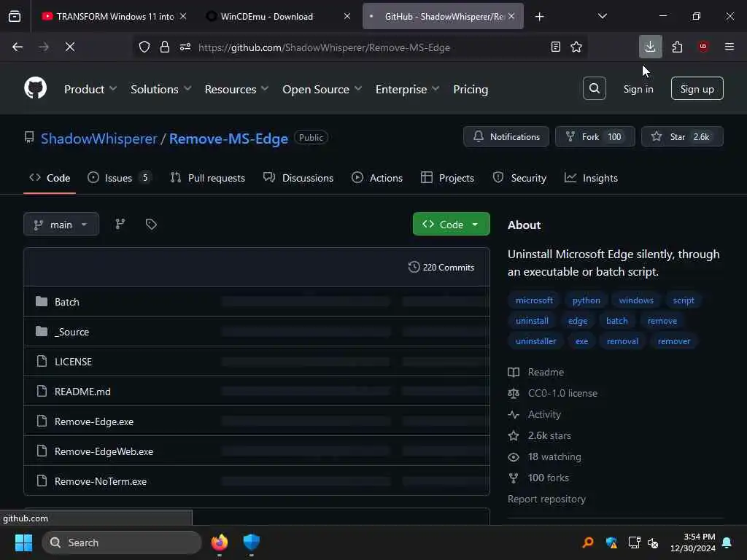Click Firefox icon in taskbar
This screenshot has height=560, width=747.
pos(219,542)
